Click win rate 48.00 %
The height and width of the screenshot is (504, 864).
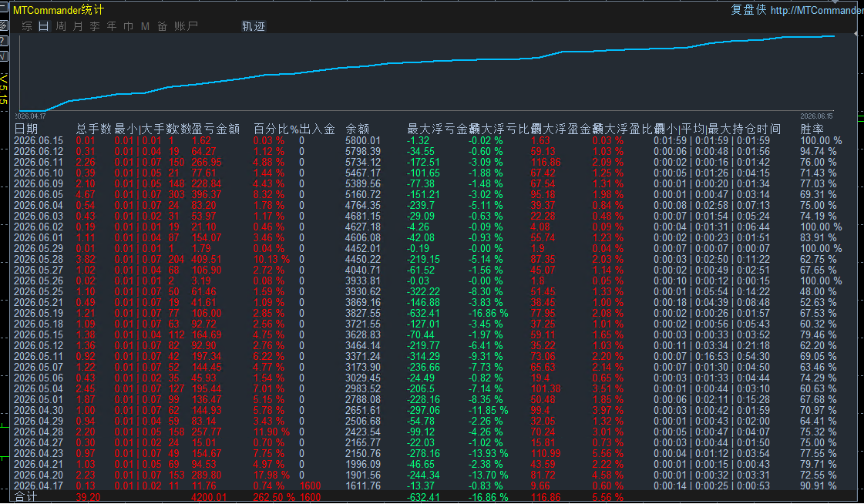pos(819,291)
